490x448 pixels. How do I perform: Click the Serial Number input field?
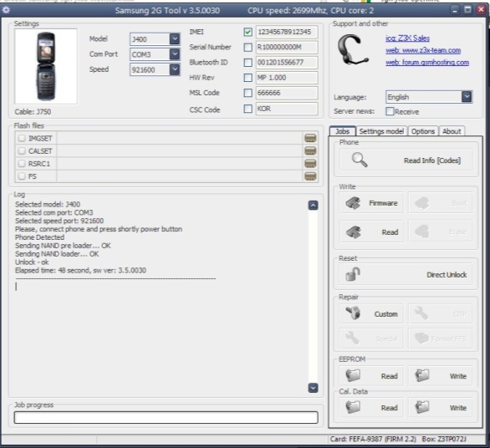[287, 47]
